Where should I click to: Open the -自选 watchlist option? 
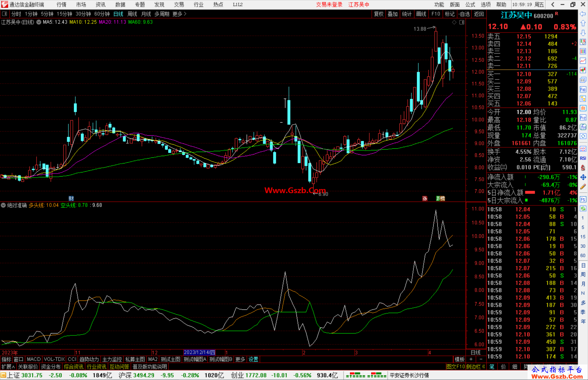click(x=464, y=14)
